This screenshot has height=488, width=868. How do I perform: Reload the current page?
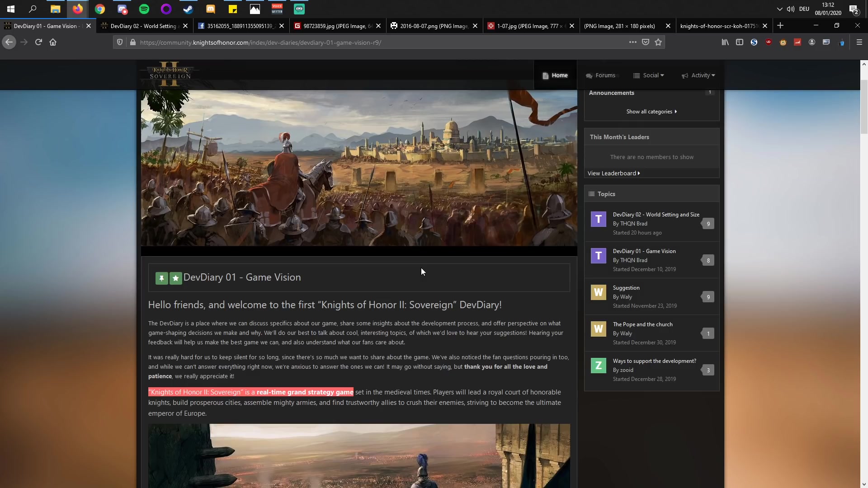pos(38,42)
